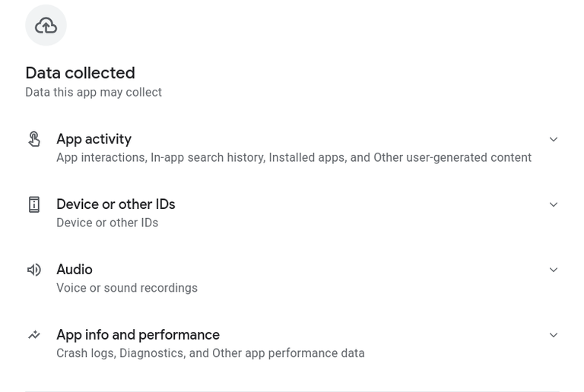584x392 pixels.
Task: Click the App interactions and search history description
Action: coord(294,157)
